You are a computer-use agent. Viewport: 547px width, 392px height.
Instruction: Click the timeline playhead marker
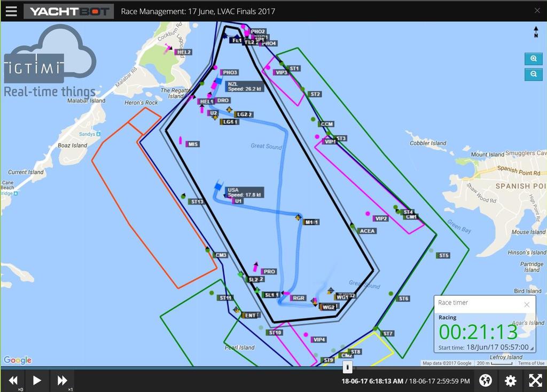click(347, 367)
